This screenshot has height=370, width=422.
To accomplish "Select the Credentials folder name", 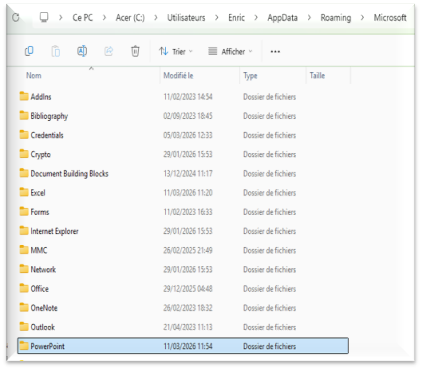I will [x=47, y=135].
